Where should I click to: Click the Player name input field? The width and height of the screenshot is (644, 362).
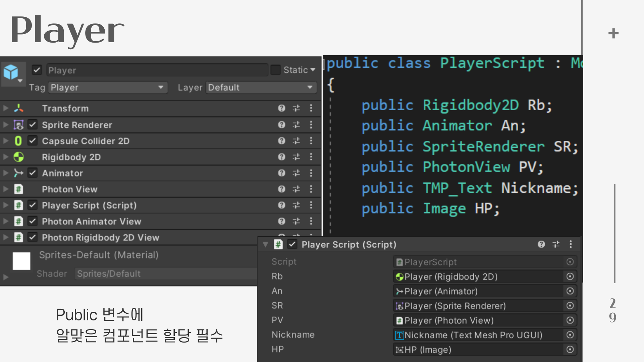pos(157,70)
